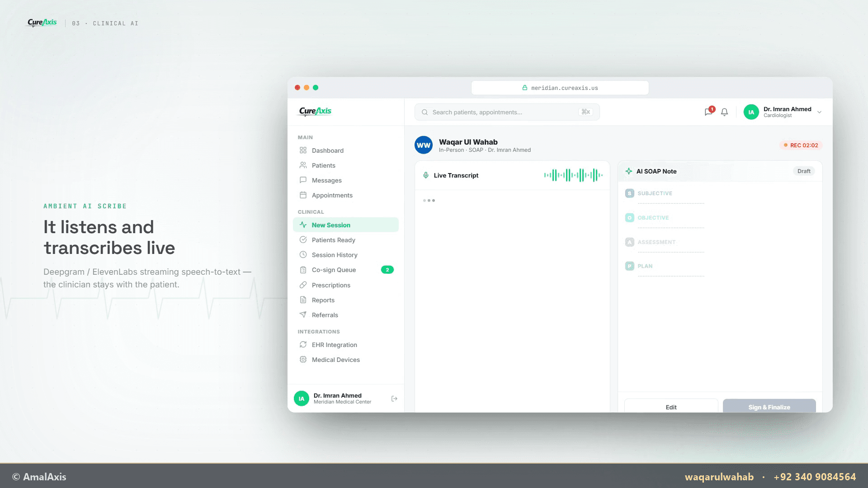Click the Live Transcript microphone icon

pyautogui.click(x=425, y=175)
